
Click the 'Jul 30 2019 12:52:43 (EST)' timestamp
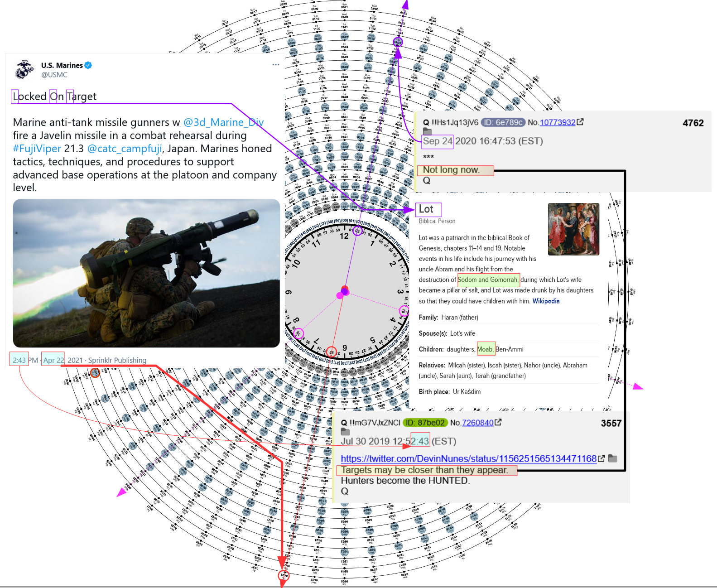click(x=399, y=441)
